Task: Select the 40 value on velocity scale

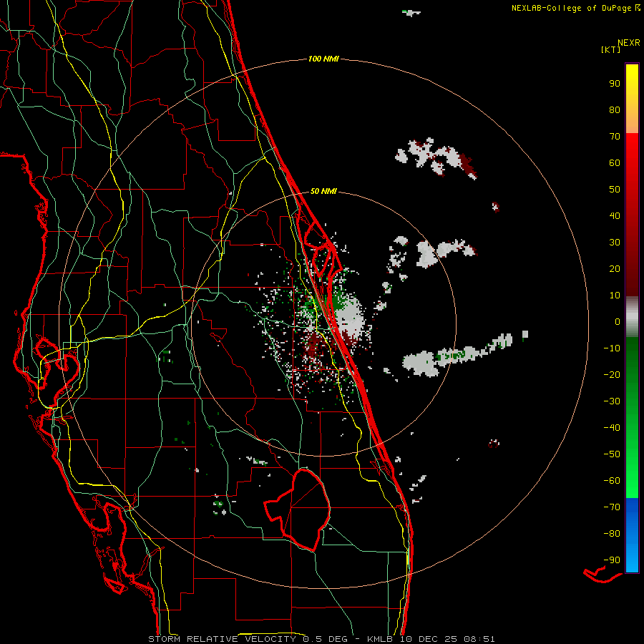Action: point(615,216)
